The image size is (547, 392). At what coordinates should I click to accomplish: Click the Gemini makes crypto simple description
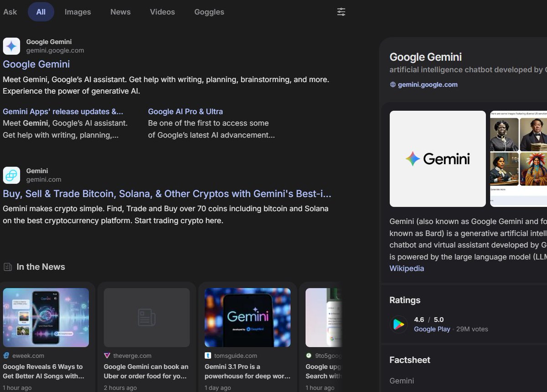[165, 215]
